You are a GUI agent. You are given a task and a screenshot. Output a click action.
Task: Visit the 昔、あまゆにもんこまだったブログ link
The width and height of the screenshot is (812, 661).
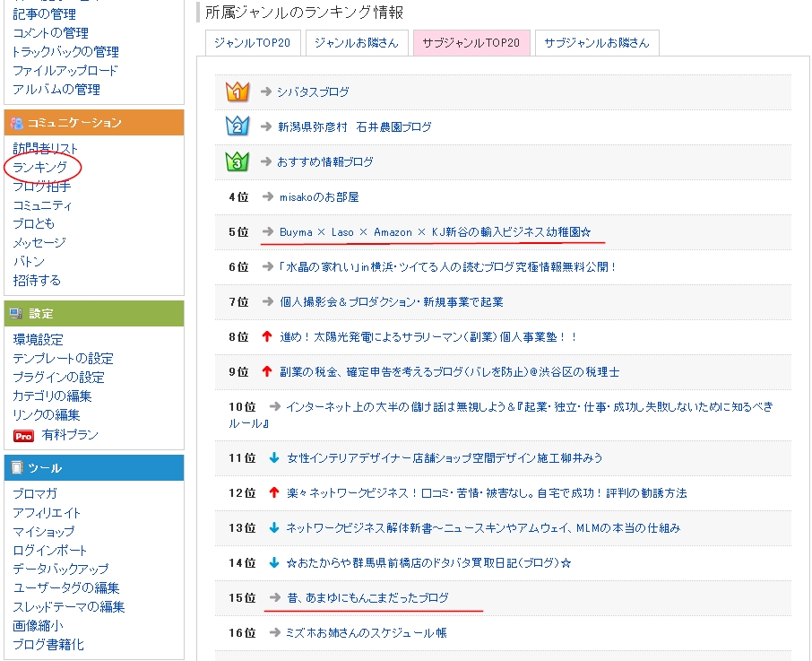368,597
